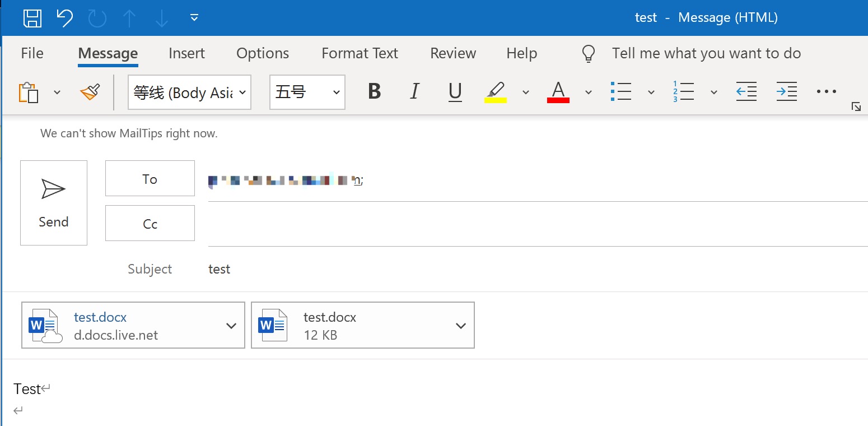The width and height of the screenshot is (868, 426).
Task: Select the 12 KB test.docx attachment
Action: tap(363, 325)
